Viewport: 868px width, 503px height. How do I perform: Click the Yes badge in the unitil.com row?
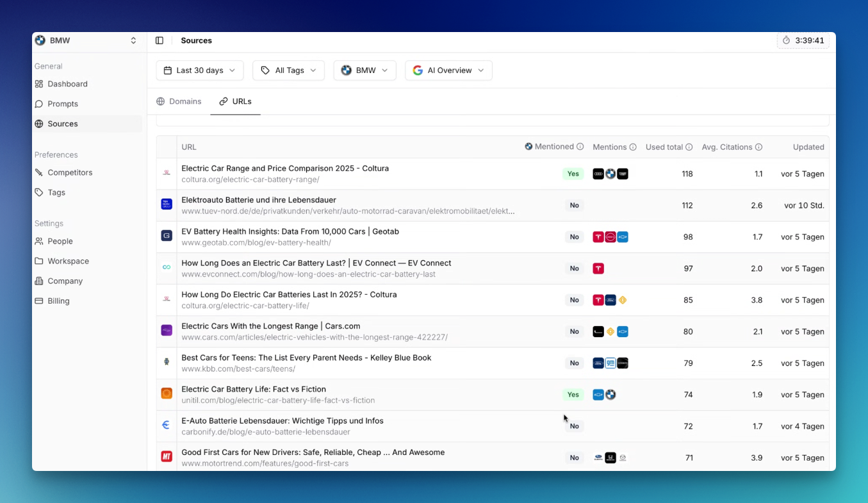[573, 395]
